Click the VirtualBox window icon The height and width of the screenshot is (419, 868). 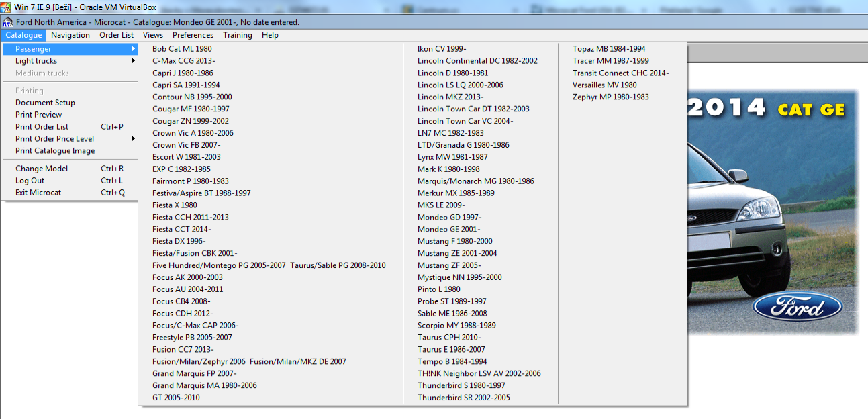click(7, 7)
